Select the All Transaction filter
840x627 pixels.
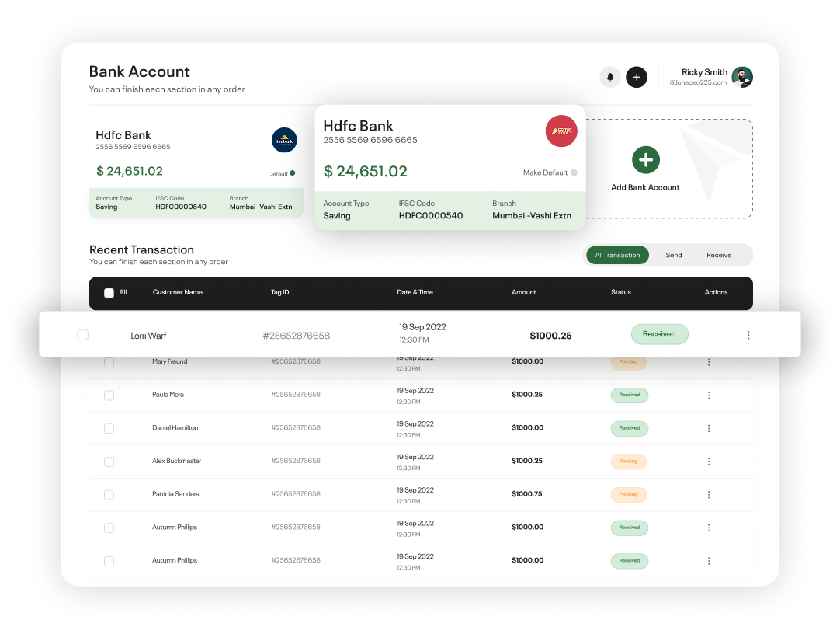coord(617,255)
